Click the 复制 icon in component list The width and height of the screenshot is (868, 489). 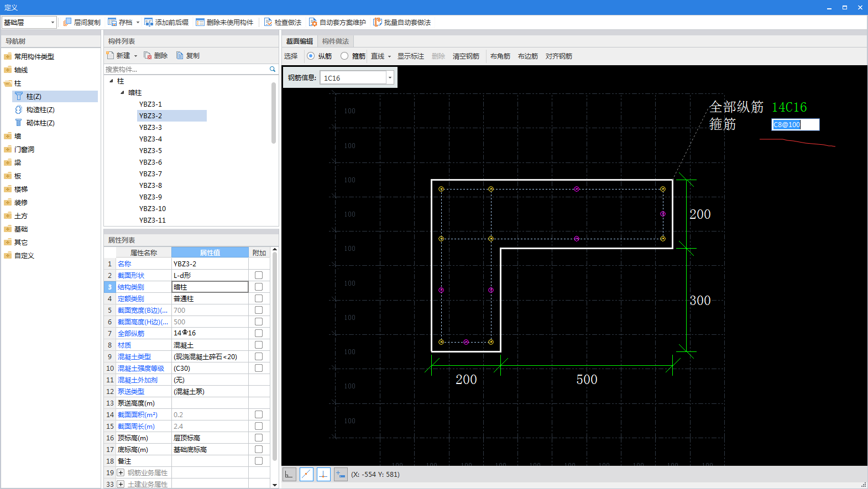pos(180,55)
